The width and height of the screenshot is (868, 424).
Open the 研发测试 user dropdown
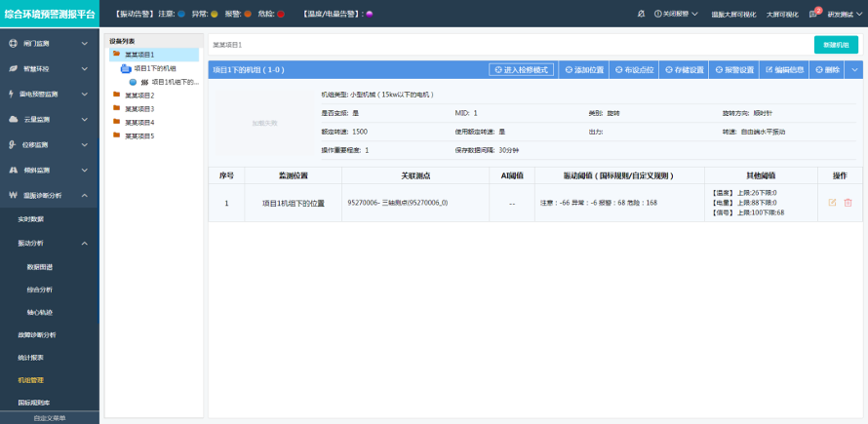[845, 15]
